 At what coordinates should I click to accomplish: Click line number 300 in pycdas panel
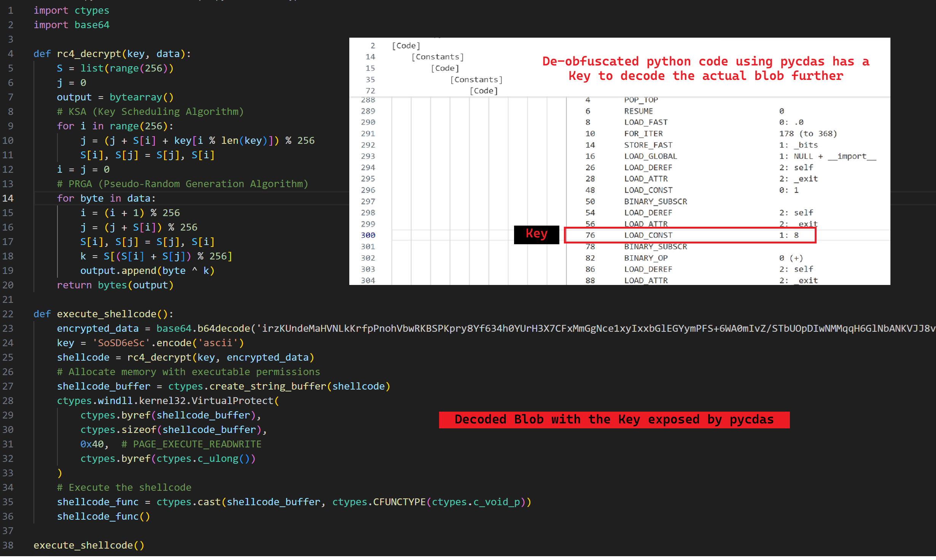pos(368,235)
